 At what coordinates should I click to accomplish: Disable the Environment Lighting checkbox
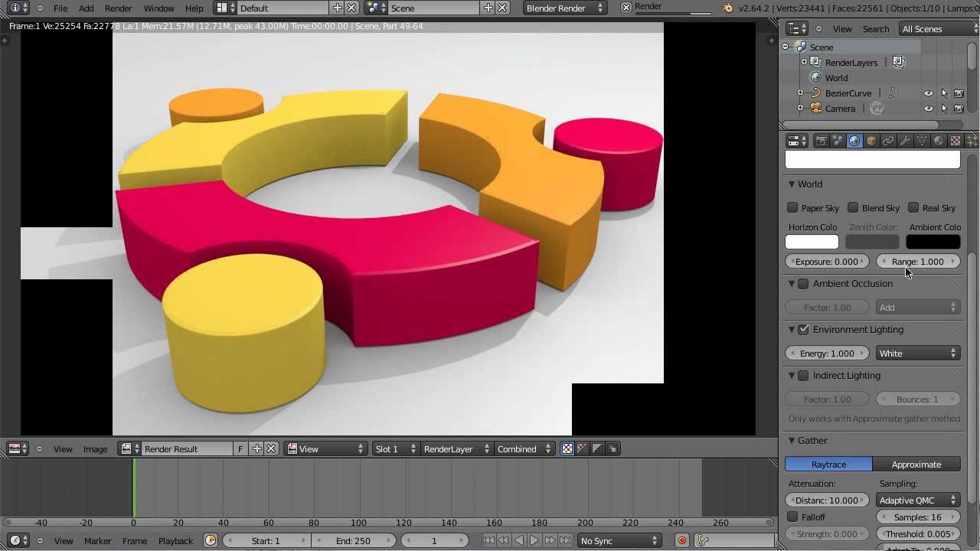[x=803, y=330]
